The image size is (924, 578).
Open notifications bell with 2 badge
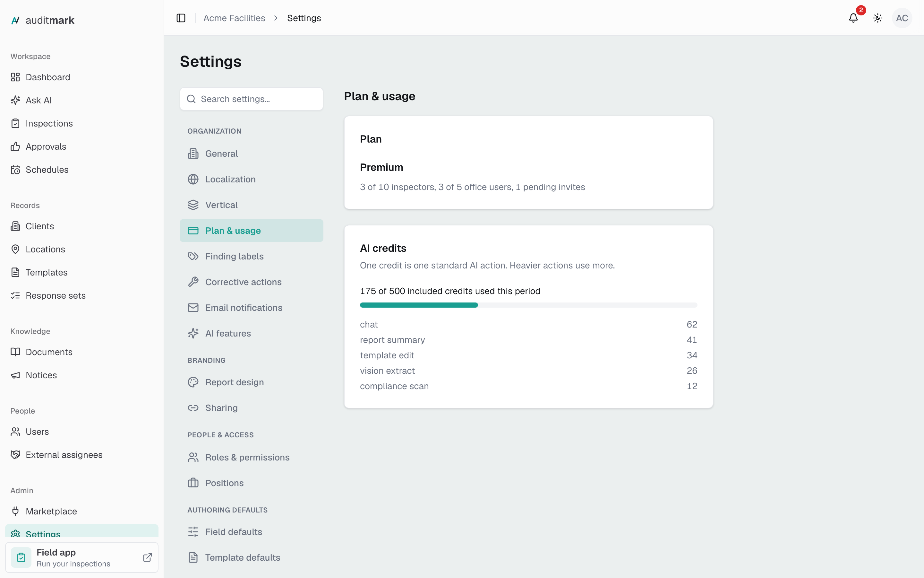[x=853, y=18]
